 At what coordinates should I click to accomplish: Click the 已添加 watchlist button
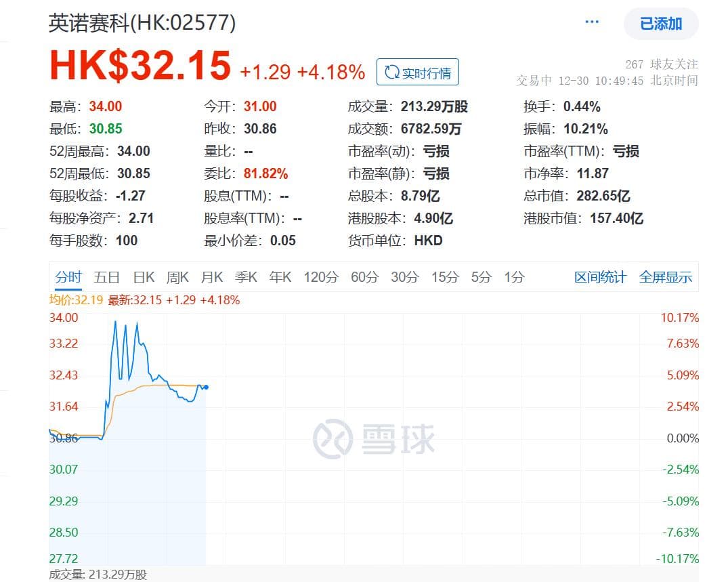pos(660,24)
